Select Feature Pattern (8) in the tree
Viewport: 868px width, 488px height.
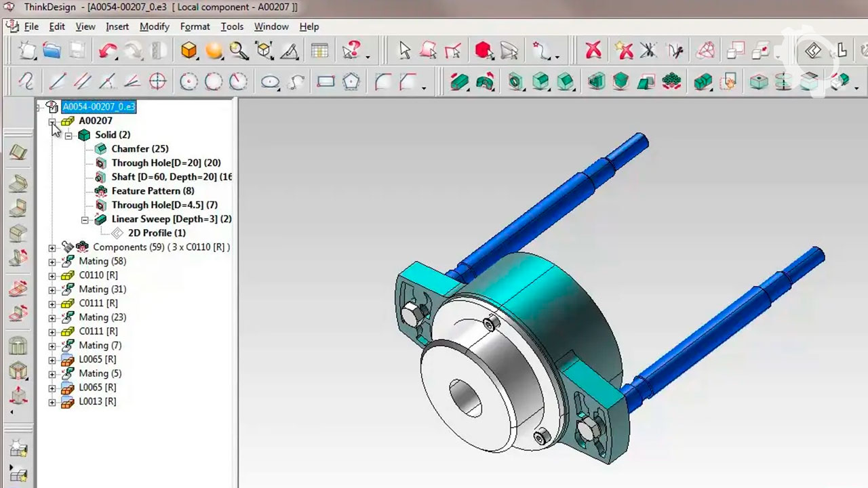click(x=153, y=191)
